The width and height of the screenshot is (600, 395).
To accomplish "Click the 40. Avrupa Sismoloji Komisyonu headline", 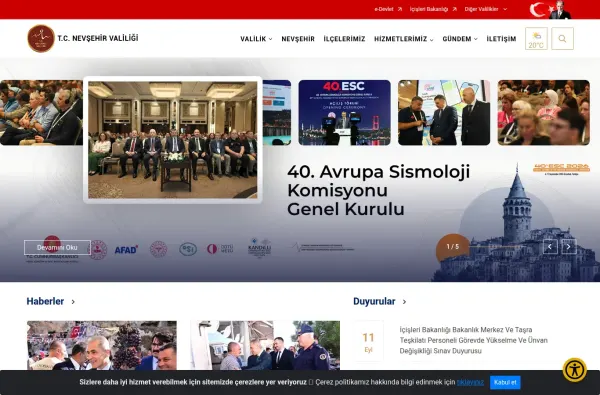I will click(378, 191).
